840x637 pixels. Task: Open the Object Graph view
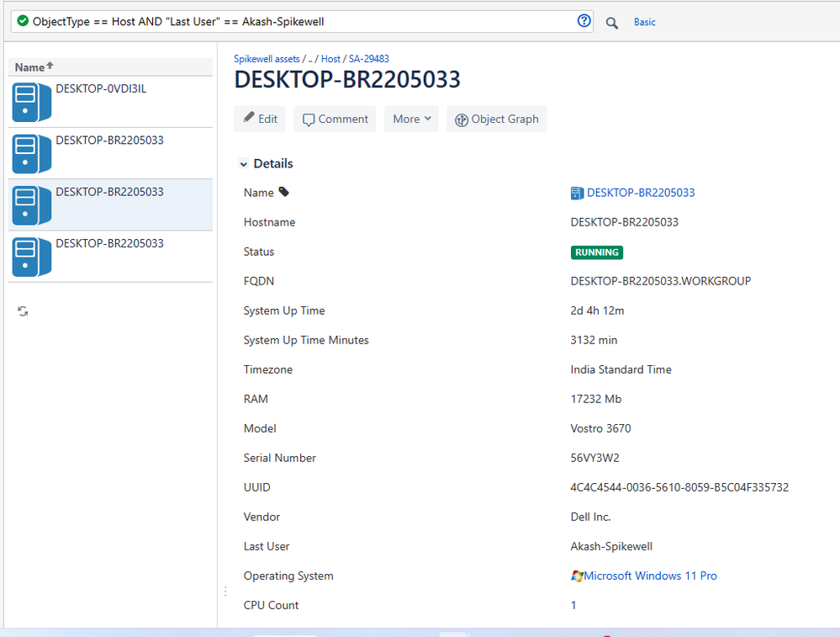pyautogui.click(x=497, y=119)
